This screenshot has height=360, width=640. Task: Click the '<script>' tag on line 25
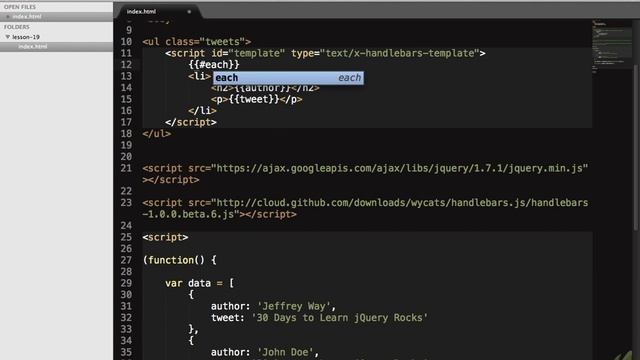tap(165, 237)
